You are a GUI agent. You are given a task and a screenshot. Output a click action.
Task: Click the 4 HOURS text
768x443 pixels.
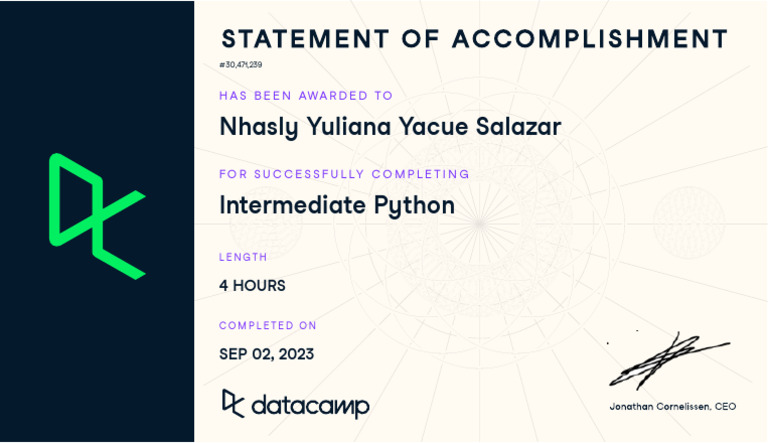pos(252,286)
